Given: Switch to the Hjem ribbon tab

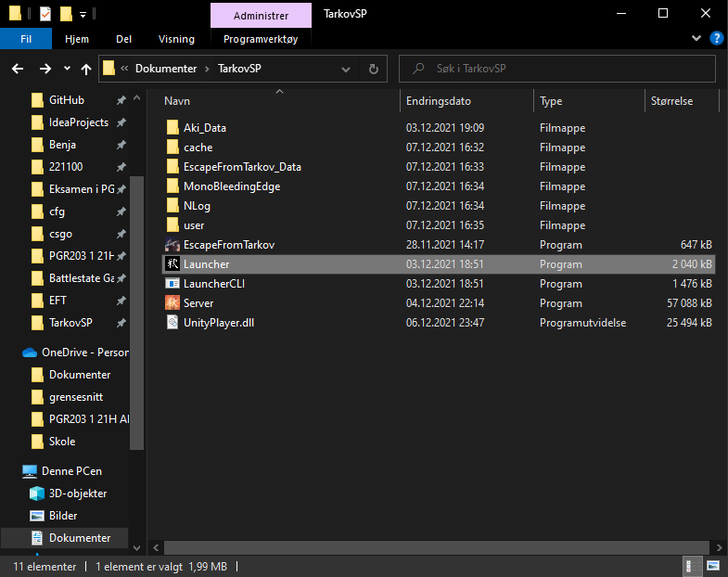Looking at the screenshot, I should coord(77,39).
